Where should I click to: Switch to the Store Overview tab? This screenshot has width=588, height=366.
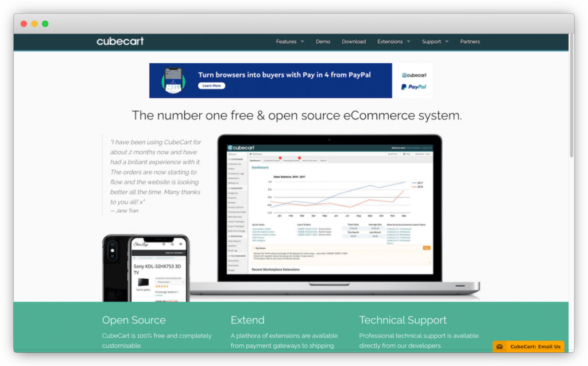pos(310,160)
